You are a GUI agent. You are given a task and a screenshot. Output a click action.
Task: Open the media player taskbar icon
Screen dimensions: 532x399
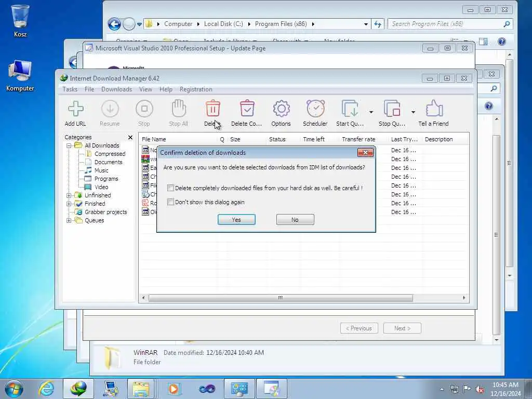tap(174, 389)
